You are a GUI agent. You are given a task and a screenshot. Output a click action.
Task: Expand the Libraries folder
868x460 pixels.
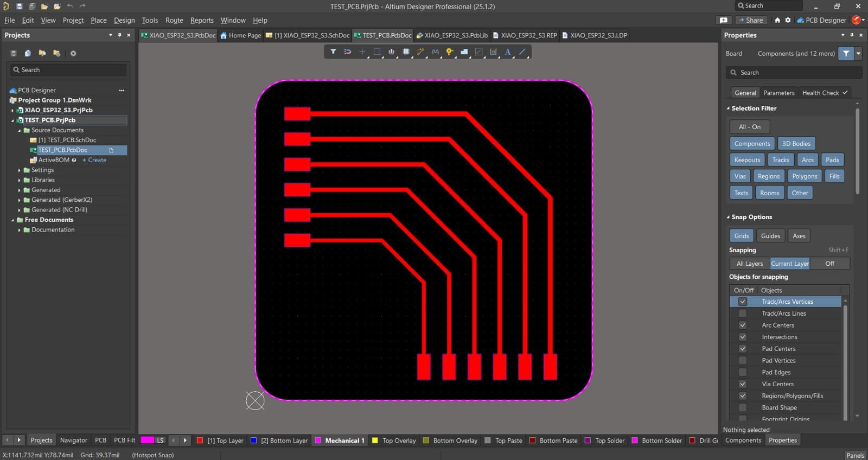[20, 180]
